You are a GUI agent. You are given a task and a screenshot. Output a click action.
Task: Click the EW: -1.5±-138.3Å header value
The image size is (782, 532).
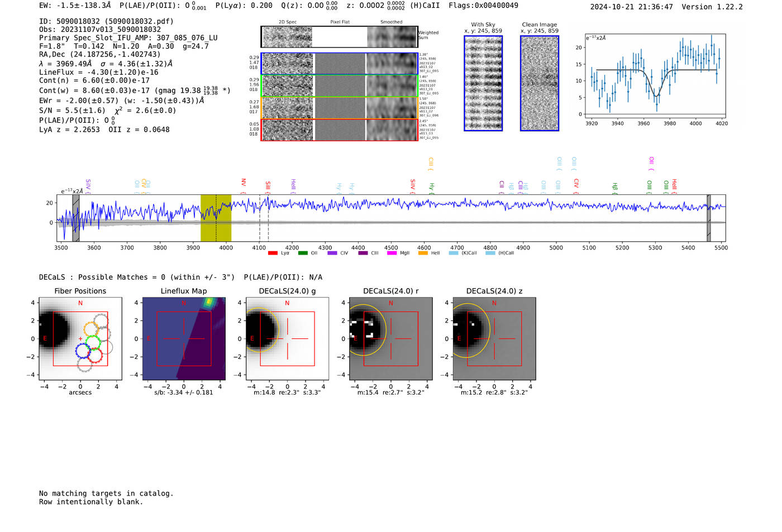pyautogui.click(x=75, y=6)
